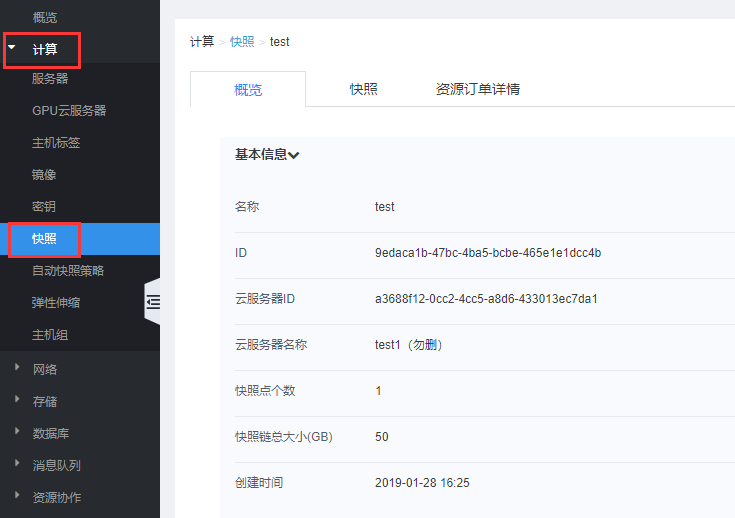
Task: Collapse the sidebar with the menu fold icon
Action: (153, 302)
